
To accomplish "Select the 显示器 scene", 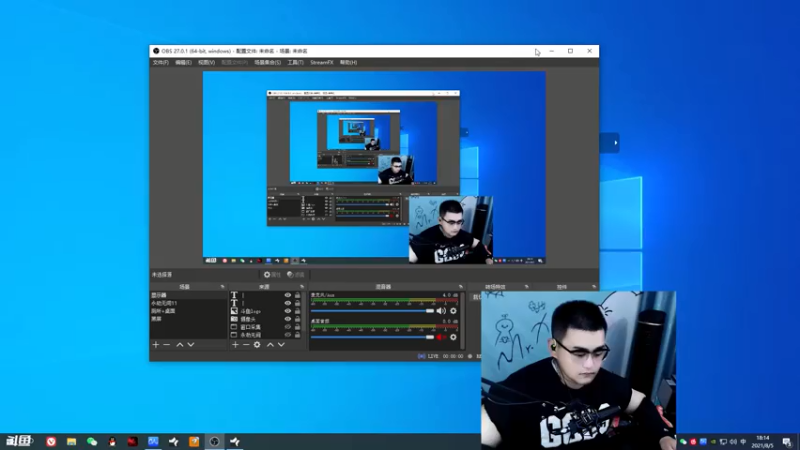I will (188, 295).
